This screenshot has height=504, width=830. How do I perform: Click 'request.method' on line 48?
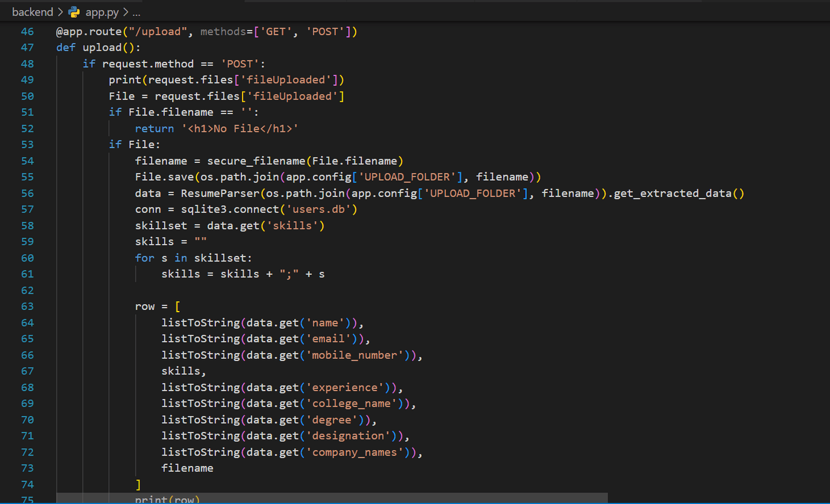pyautogui.click(x=148, y=64)
